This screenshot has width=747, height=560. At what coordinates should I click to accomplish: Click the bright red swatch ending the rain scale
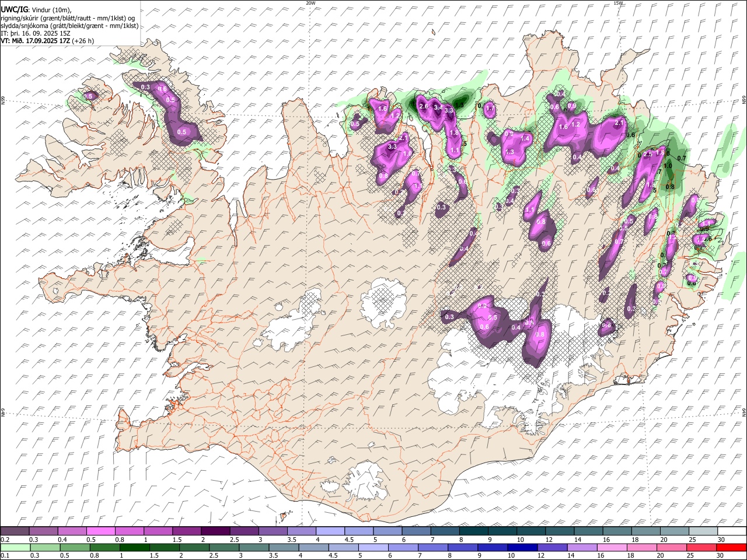point(732,547)
